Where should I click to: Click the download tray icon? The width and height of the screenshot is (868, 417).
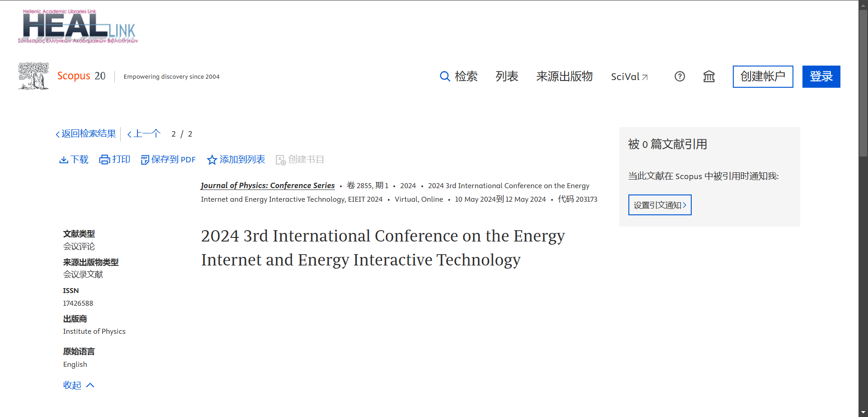pyautogui.click(x=64, y=160)
